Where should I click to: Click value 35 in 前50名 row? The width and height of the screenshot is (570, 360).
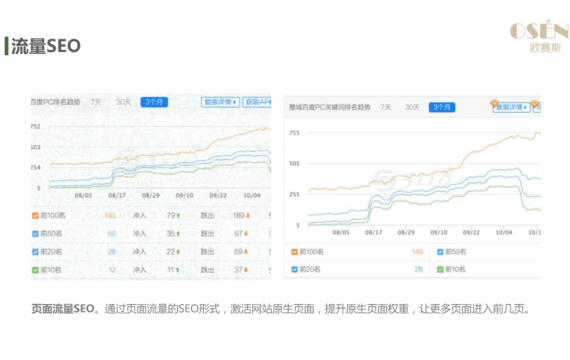pyautogui.click(x=171, y=233)
